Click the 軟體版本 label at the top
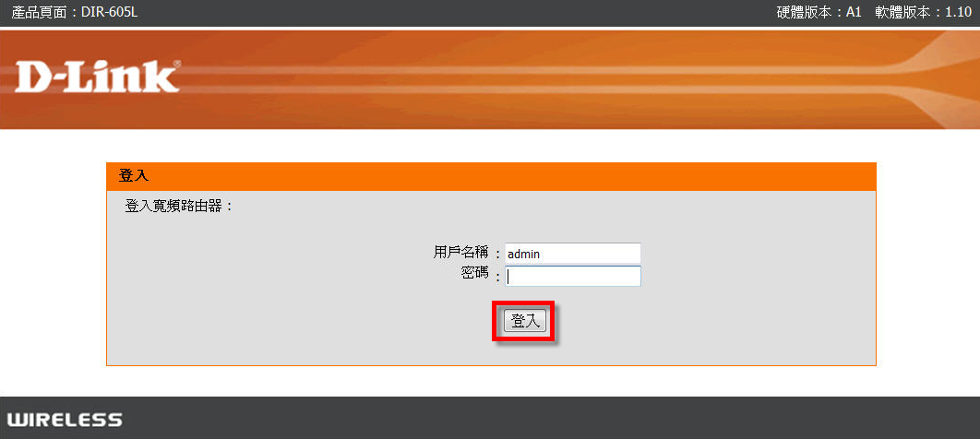This screenshot has width=980, height=439. click(903, 12)
